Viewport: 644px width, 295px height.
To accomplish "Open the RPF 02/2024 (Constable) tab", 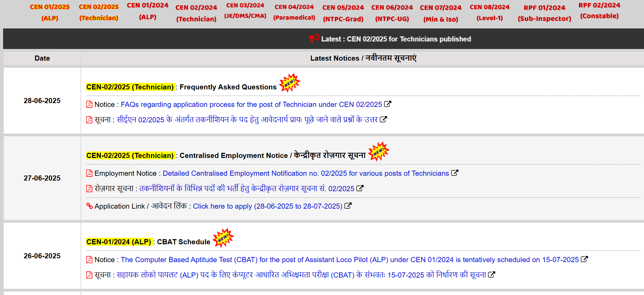I will coord(599,11).
